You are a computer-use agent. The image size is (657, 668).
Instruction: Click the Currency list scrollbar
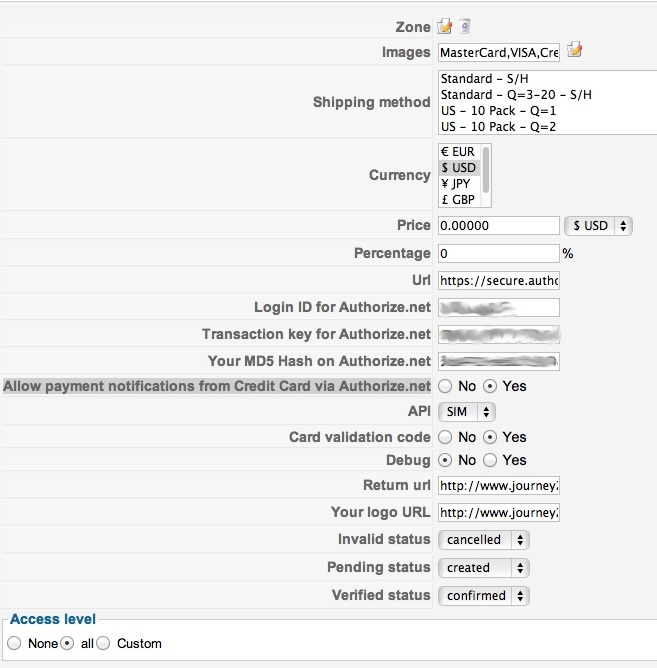pyautogui.click(x=487, y=170)
